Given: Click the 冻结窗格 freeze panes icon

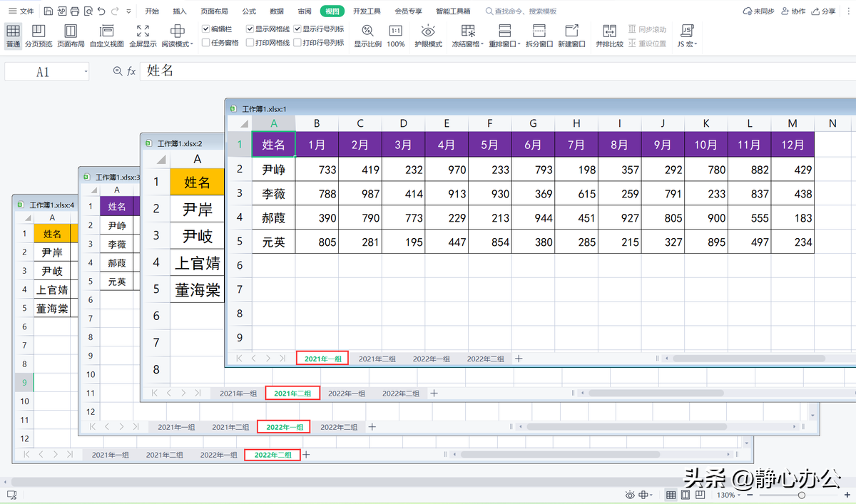Looking at the screenshot, I should 468,31.
